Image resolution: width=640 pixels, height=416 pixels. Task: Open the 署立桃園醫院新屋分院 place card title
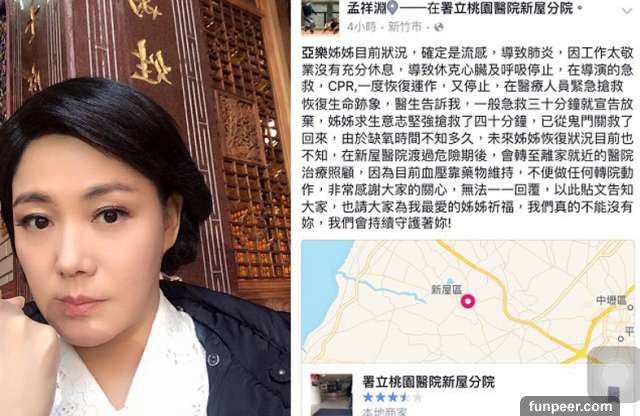429,382
